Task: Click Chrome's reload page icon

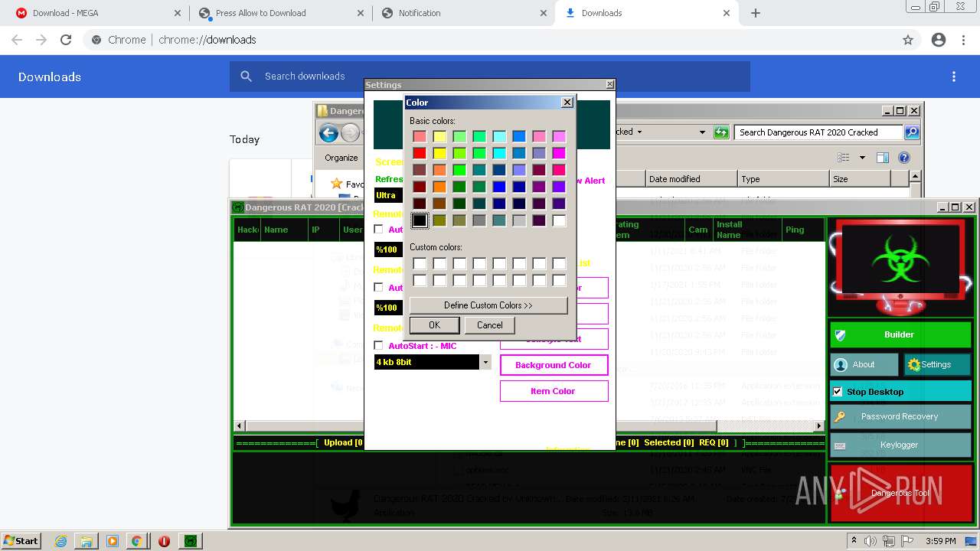Action: point(66,40)
